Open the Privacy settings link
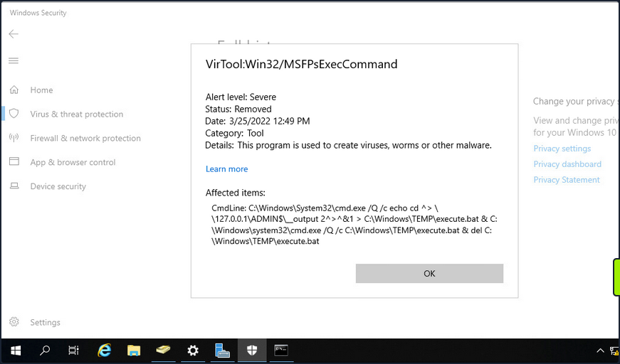The width and height of the screenshot is (620, 364). (562, 149)
